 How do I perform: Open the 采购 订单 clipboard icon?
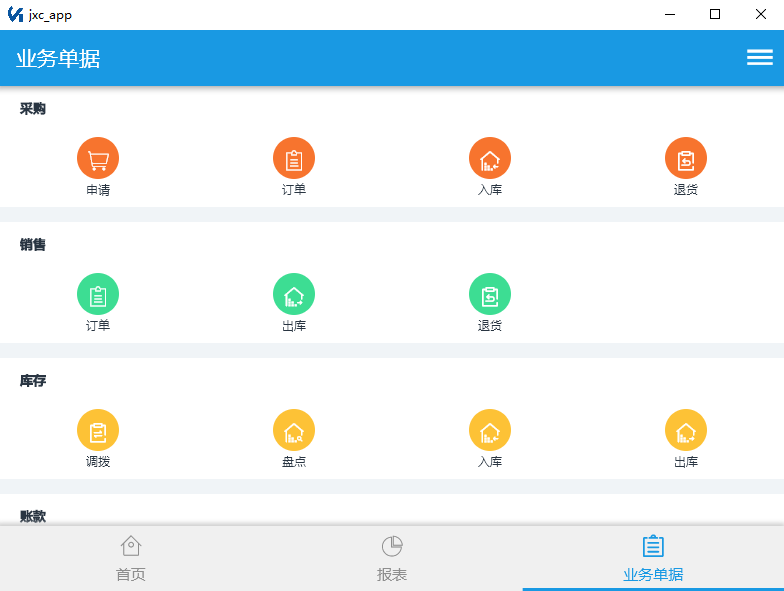click(294, 158)
